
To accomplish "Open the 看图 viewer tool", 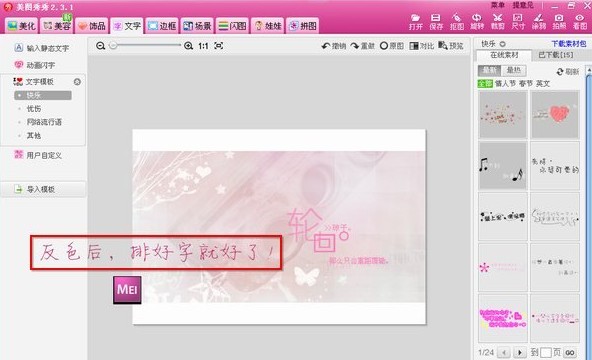I will coord(580,22).
